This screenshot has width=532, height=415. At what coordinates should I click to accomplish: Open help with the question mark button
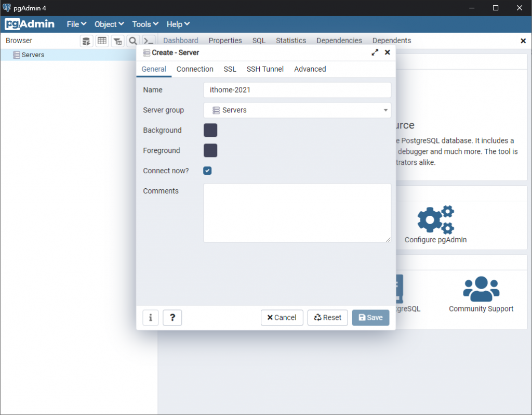pos(172,318)
